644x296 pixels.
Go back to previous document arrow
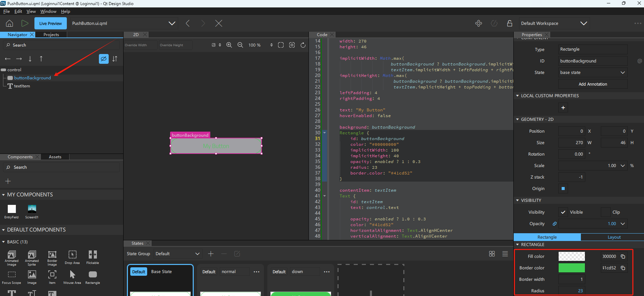click(188, 23)
